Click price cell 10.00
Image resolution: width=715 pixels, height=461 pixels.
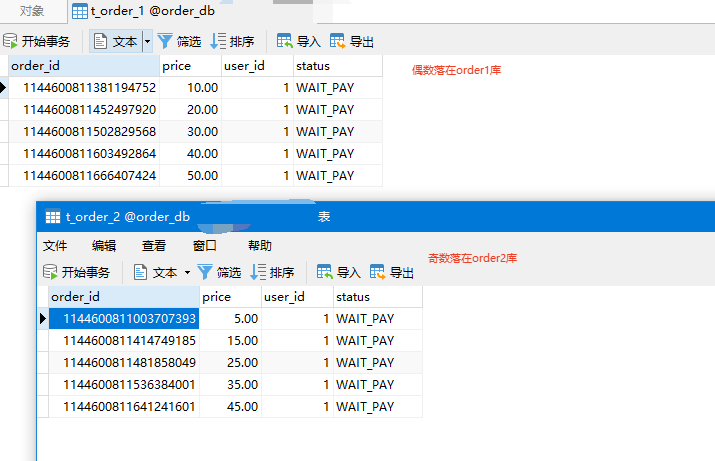(x=191, y=88)
